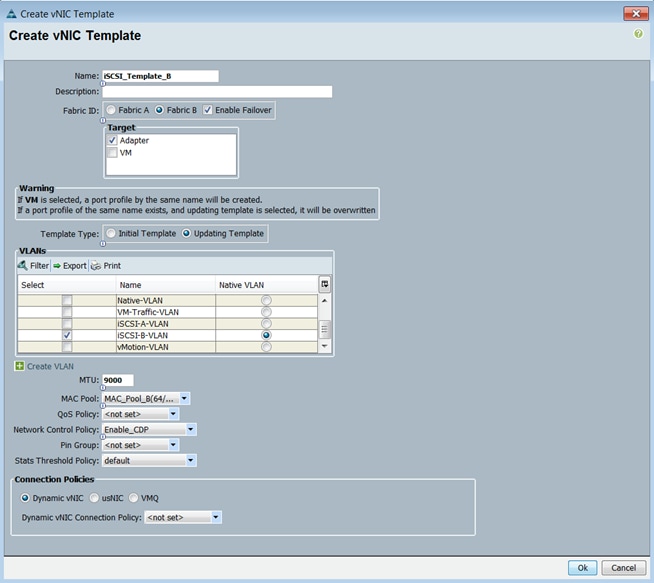Select the VMQ radio button

click(133, 498)
